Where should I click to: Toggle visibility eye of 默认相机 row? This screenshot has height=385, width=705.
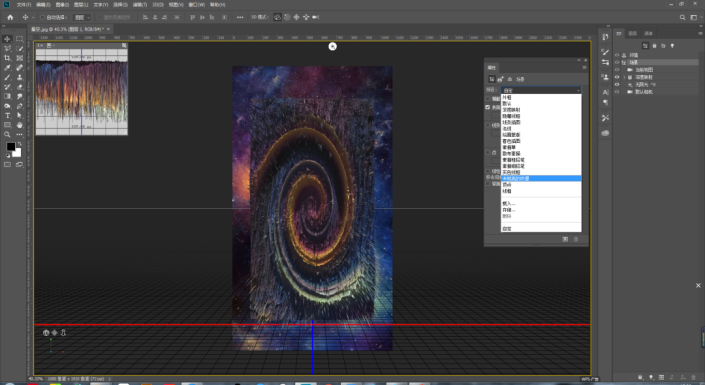click(x=617, y=92)
